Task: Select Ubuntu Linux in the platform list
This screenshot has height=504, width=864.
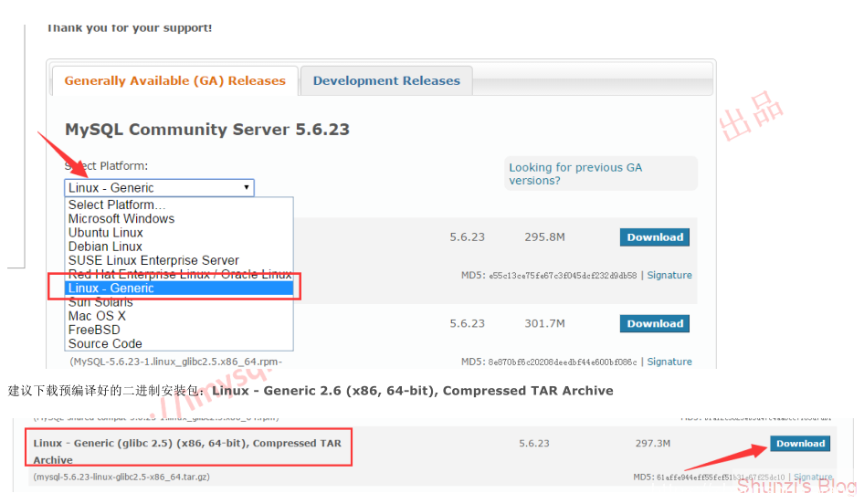Action: coord(106,232)
